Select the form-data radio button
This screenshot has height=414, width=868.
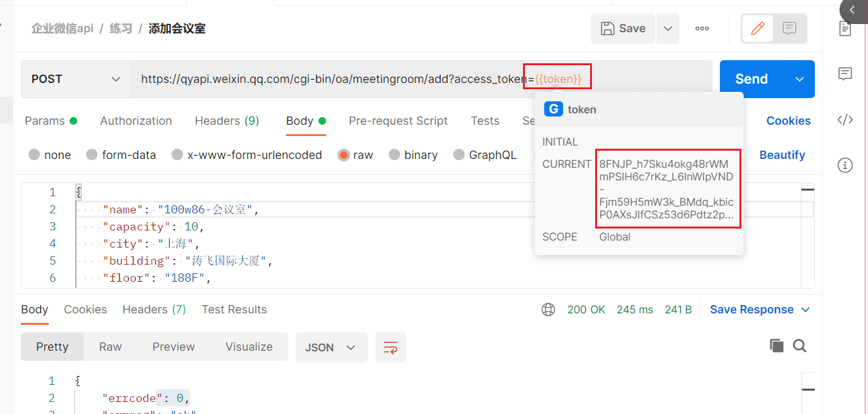(92, 155)
